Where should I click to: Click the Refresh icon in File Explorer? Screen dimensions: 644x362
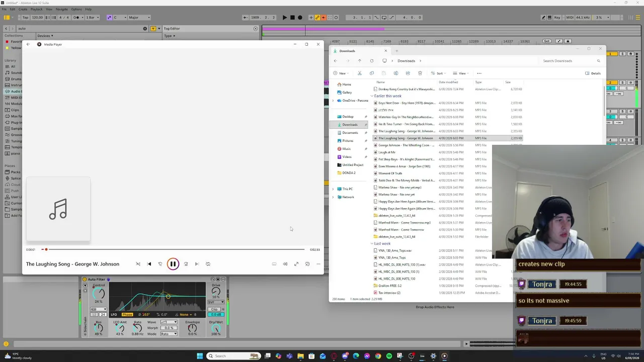[x=372, y=61]
